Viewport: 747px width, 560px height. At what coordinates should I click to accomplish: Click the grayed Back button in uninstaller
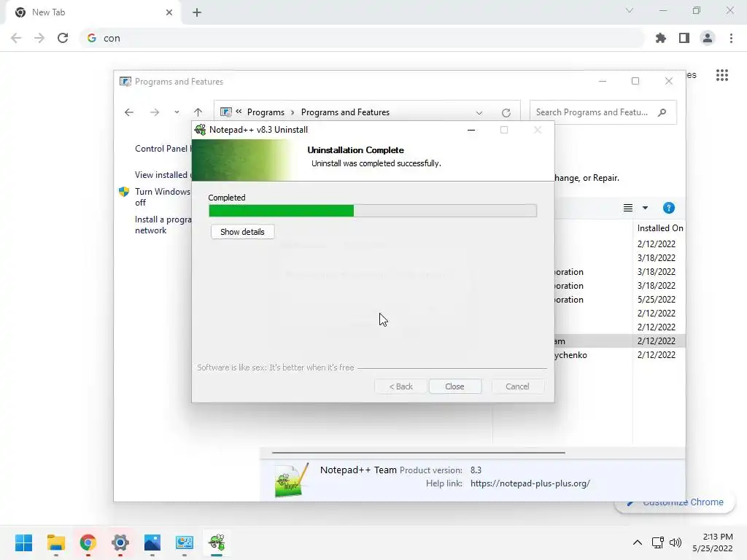click(x=400, y=386)
